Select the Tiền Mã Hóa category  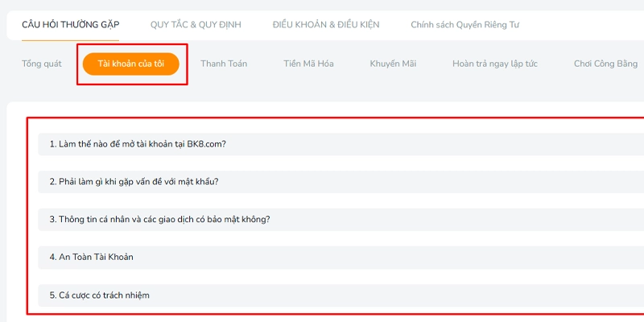point(308,64)
